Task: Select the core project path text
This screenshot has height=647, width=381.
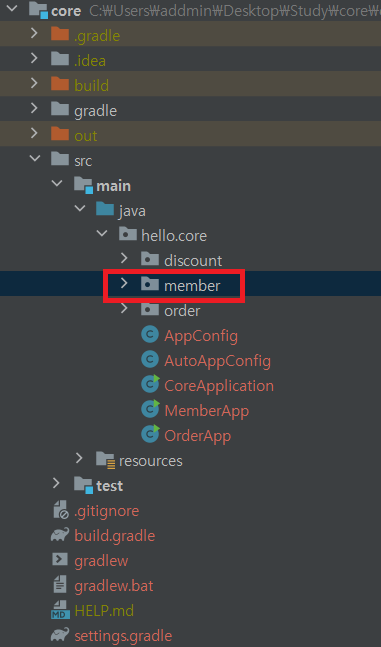Action: click(235, 12)
